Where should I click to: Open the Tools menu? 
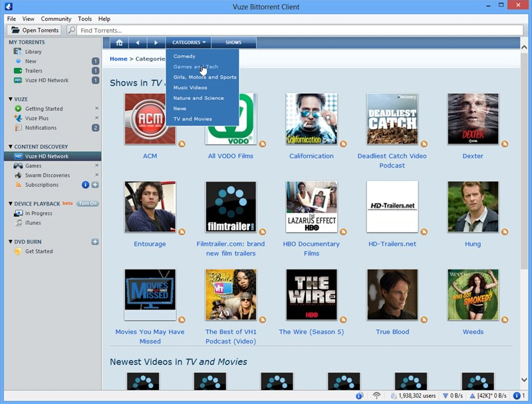[x=85, y=19]
